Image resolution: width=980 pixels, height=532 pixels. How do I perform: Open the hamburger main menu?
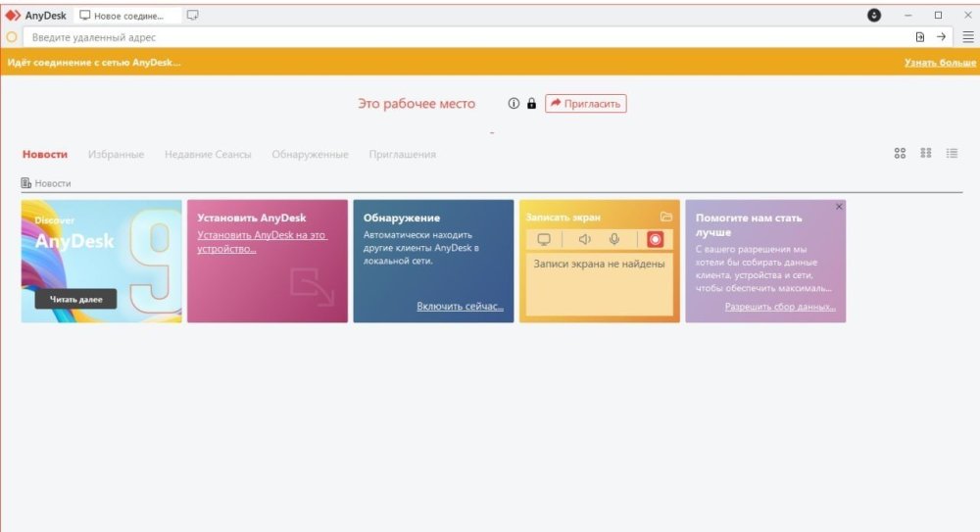coord(967,37)
